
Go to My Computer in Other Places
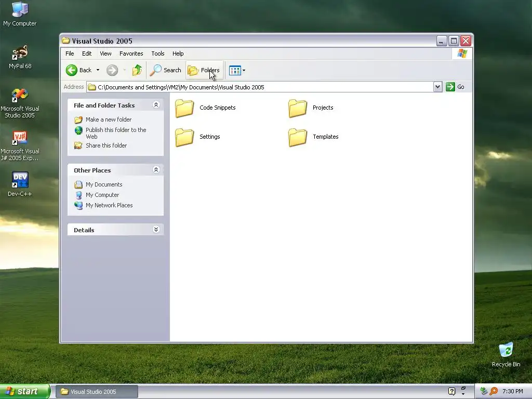point(102,195)
